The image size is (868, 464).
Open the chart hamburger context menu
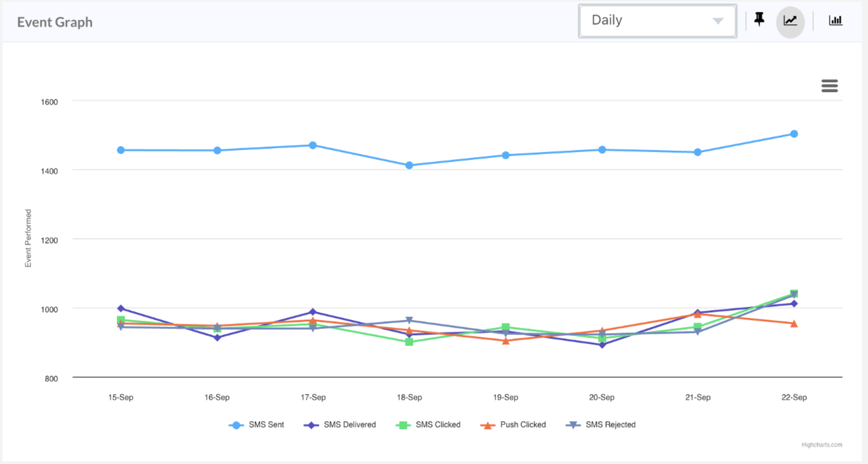(x=829, y=86)
